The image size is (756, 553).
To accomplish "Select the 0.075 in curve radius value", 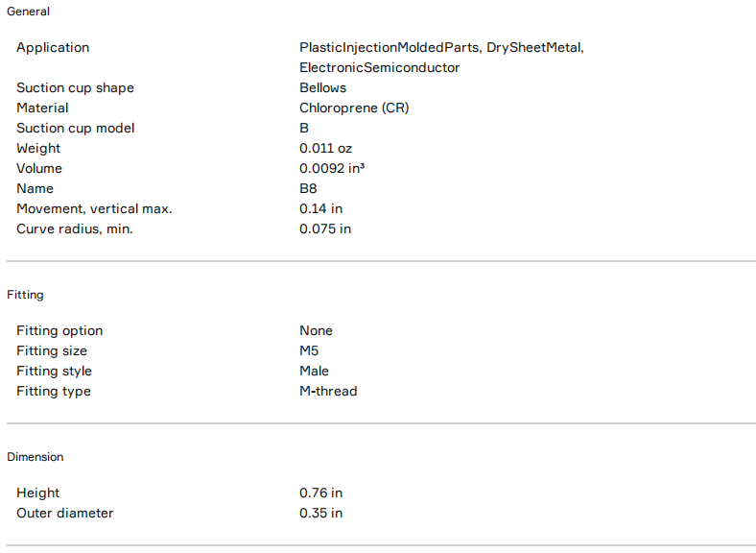I will [325, 228].
